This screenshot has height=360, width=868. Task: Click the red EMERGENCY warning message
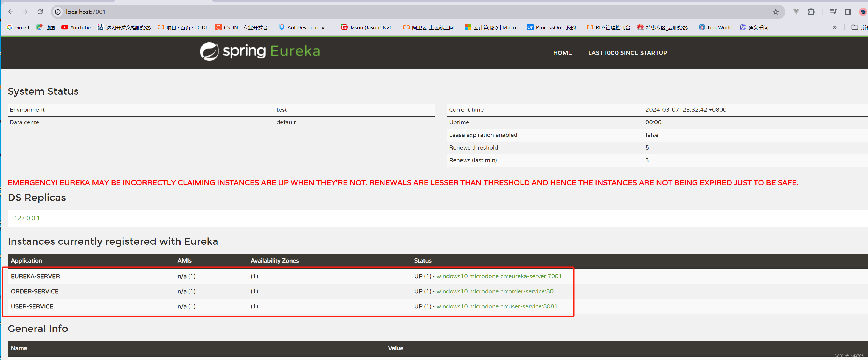pos(403,183)
